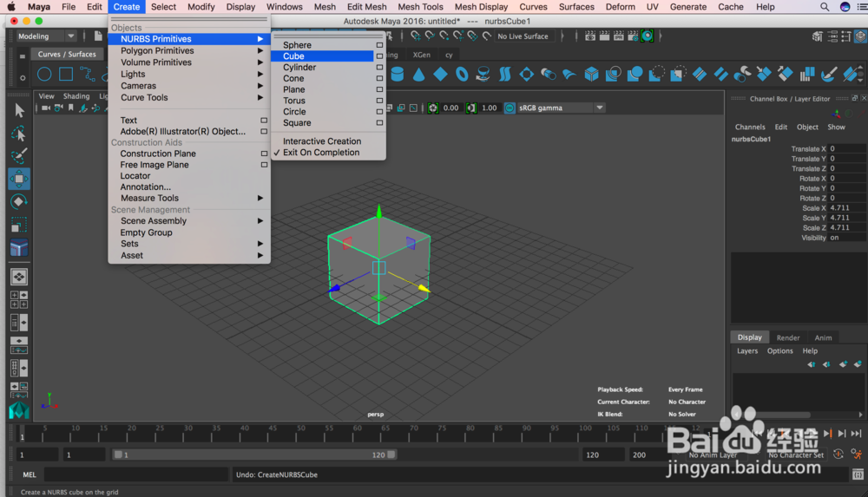Switch to the Render layer tab
Screen dimensions: 868x497
point(788,337)
